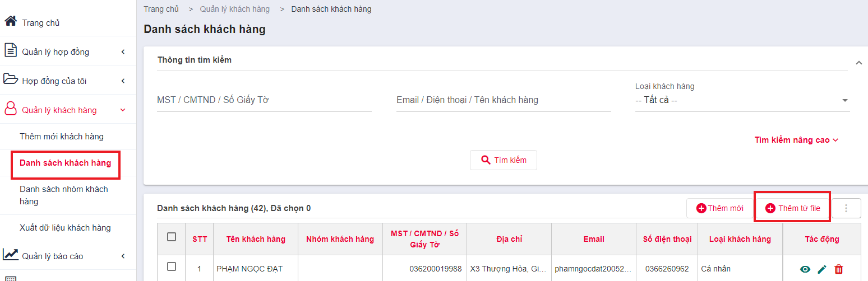
Task: Click the home icon beside Trang chủ
Action: (x=10, y=22)
